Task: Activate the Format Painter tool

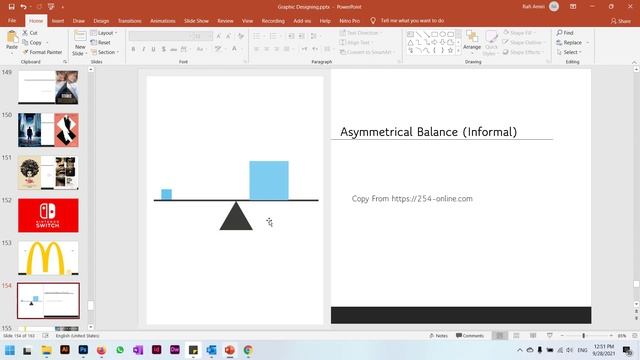Action: [x=42, y=52]
